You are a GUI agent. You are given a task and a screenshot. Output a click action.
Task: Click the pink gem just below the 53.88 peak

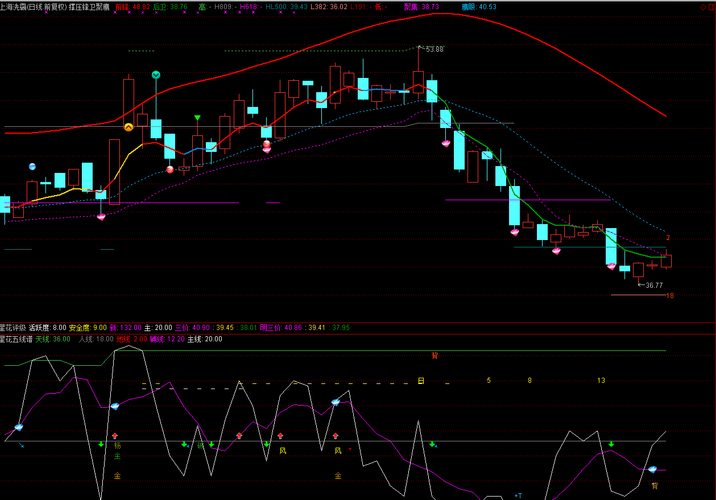(446, 143)
